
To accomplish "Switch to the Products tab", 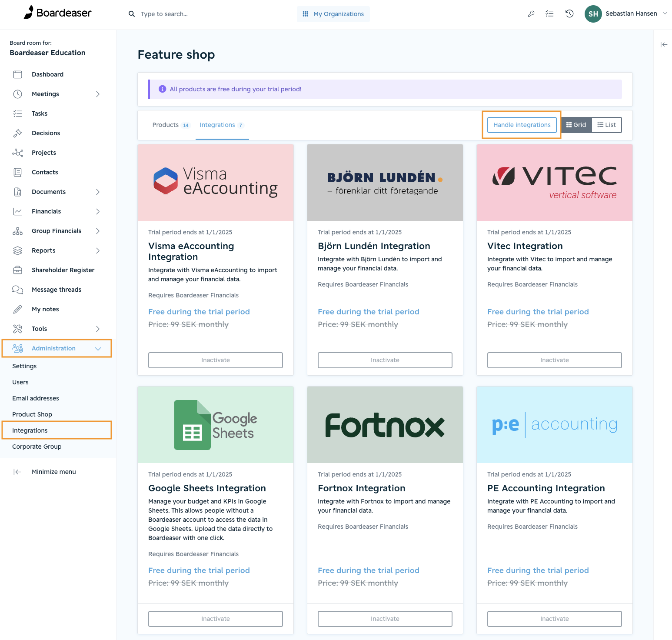I will pos(170,125).
